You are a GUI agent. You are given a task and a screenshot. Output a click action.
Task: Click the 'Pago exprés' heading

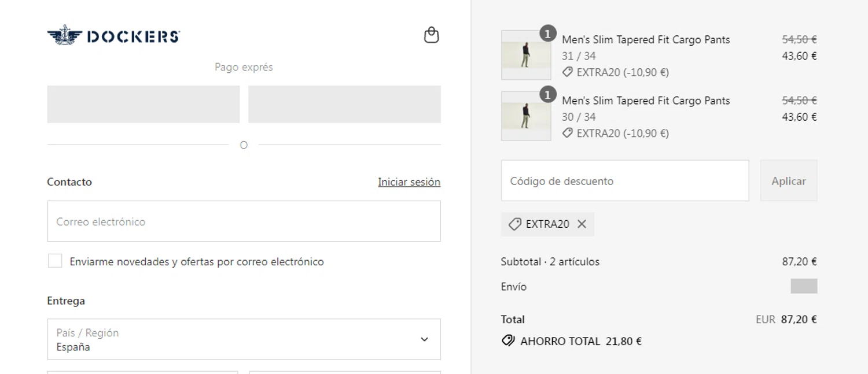point(244,67)
